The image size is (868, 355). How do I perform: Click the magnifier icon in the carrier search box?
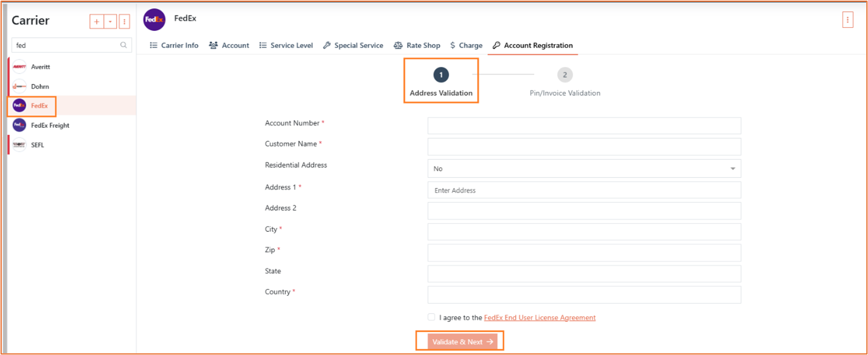[x=123, y=45]
